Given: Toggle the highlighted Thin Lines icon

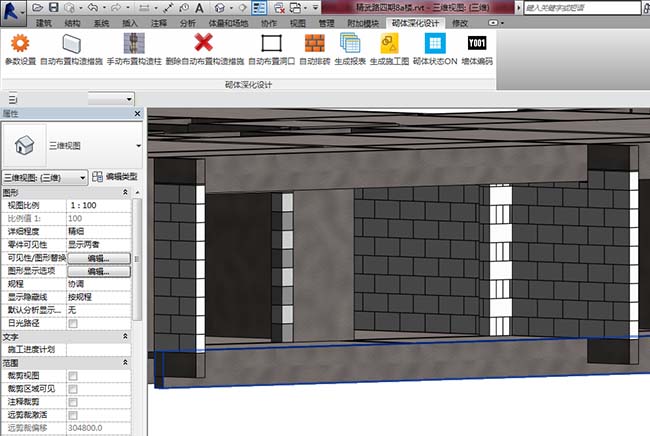Looking at the screenshot, I should point(259,8).
